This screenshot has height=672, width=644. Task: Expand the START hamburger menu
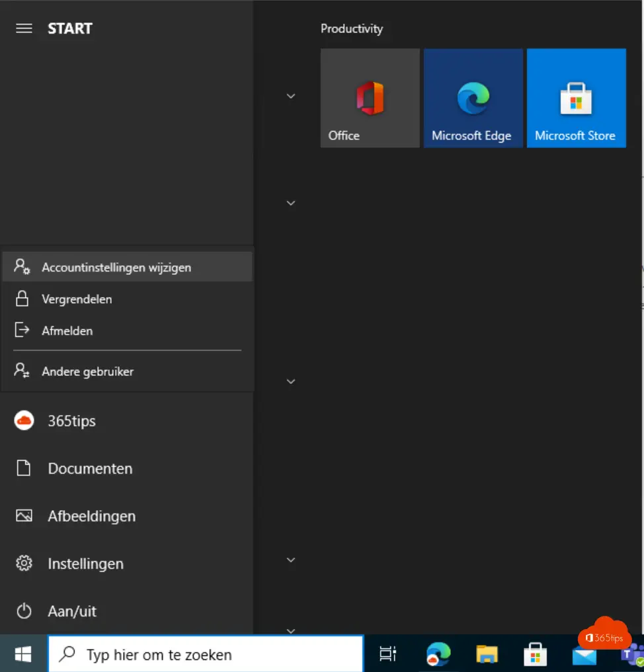point(24,28)
